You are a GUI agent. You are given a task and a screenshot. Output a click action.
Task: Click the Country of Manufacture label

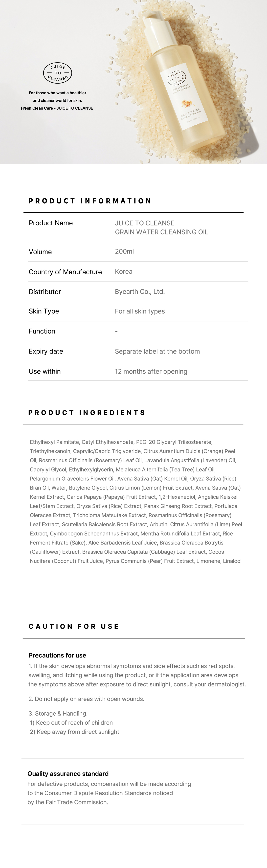[65, 272]
